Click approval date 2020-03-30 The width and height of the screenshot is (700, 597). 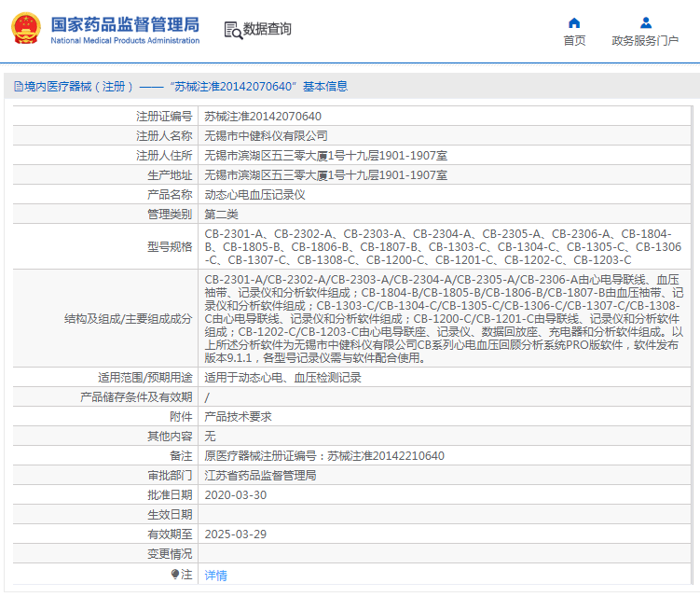(x=236, y=495)
